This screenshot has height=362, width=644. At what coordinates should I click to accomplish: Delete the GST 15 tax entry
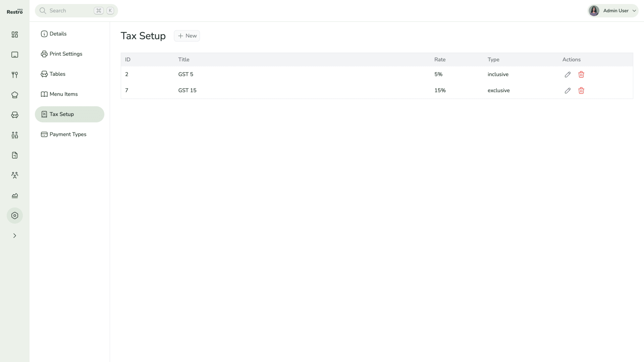tap(581, 90)
